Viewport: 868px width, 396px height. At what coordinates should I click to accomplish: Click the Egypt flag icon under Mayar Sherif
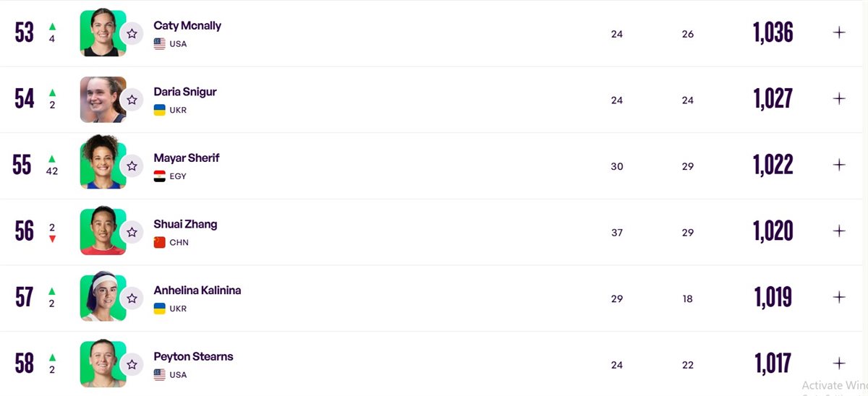point(160,176)
